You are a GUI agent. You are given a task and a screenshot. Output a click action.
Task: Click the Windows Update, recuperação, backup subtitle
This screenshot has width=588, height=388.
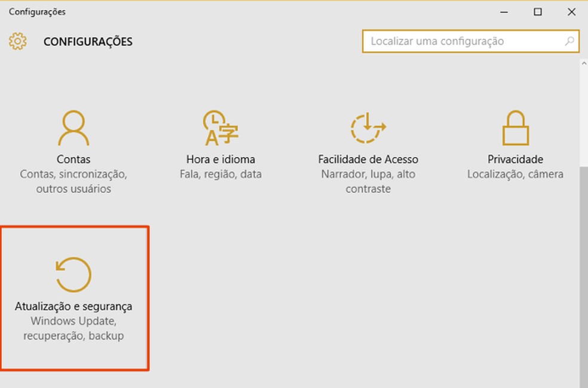coord(73,328)
